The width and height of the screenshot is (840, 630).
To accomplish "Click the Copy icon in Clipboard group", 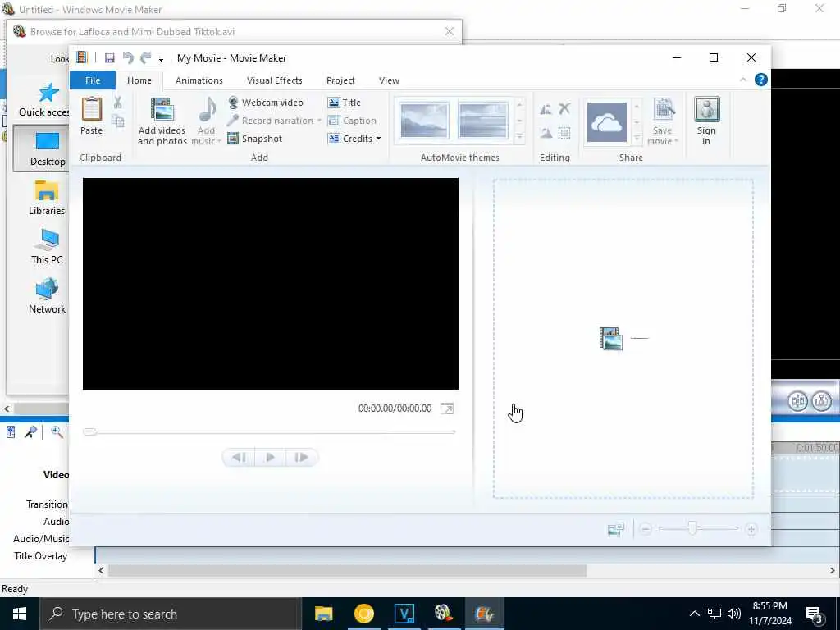I will pos(118,121).
